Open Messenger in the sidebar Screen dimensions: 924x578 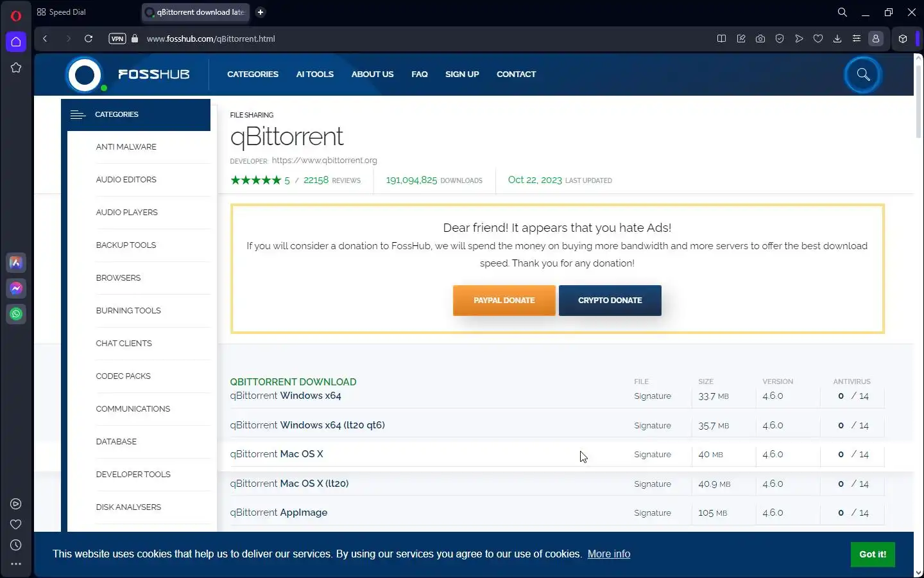click(16, 288)
